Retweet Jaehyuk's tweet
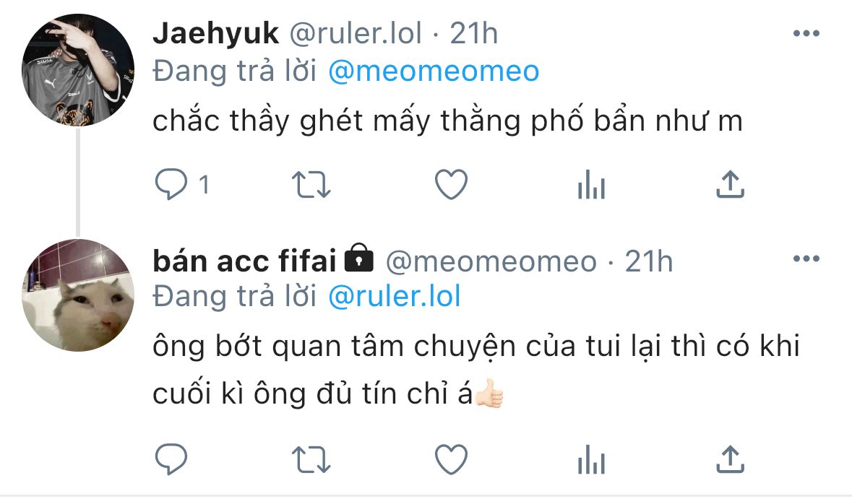The image size is (852, 504). pyautogui.click(x=311, y=185)
